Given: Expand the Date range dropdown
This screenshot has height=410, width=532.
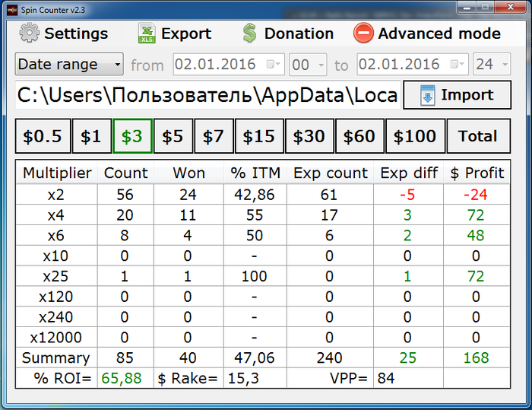Looking at the screenshot, I should (69, 64).
